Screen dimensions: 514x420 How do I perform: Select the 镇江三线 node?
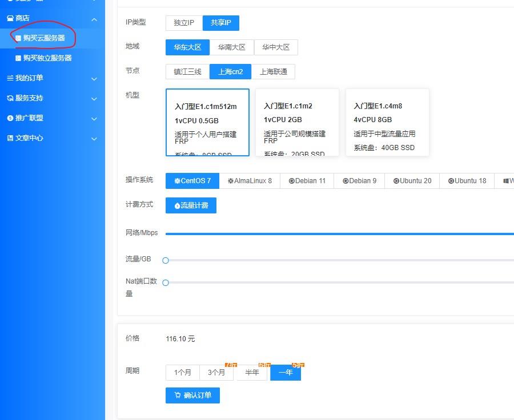point(187,72)
